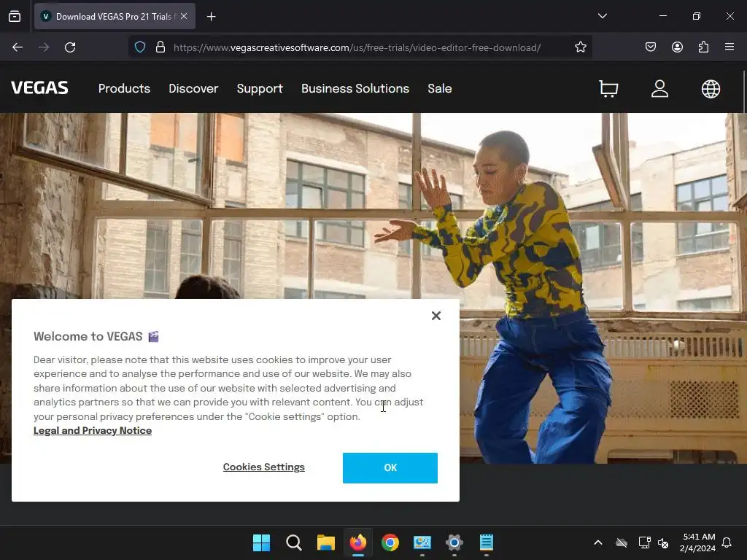747x560 pixels.
Task: Open the Windows Start menu
Action: point(262,542)
